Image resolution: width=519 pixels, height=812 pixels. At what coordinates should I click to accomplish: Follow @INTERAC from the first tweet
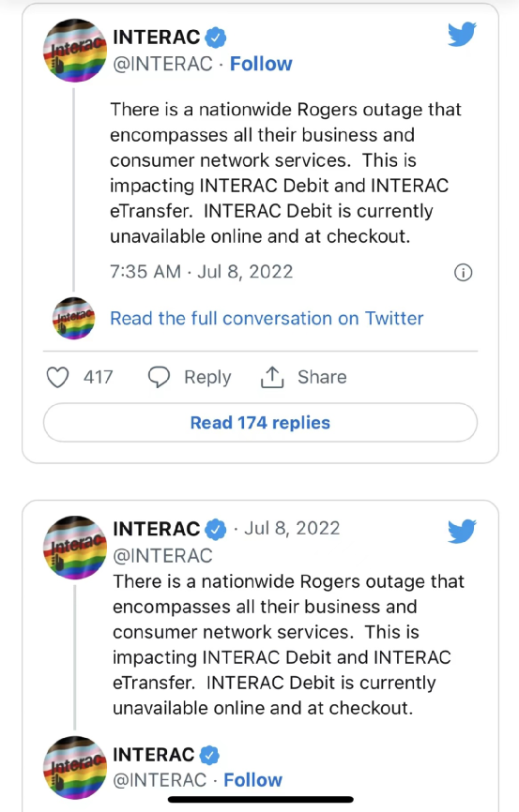click(261, 64)
